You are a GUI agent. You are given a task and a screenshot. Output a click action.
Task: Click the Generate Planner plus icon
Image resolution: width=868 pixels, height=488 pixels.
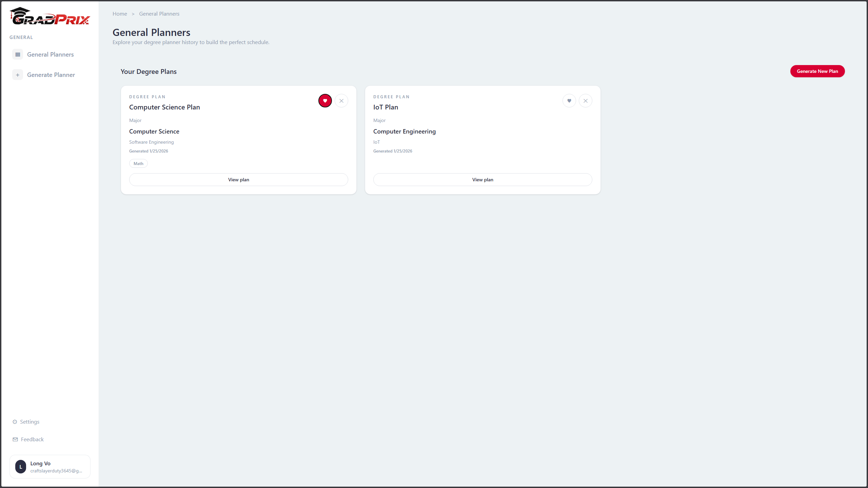(x=18, y=75)
